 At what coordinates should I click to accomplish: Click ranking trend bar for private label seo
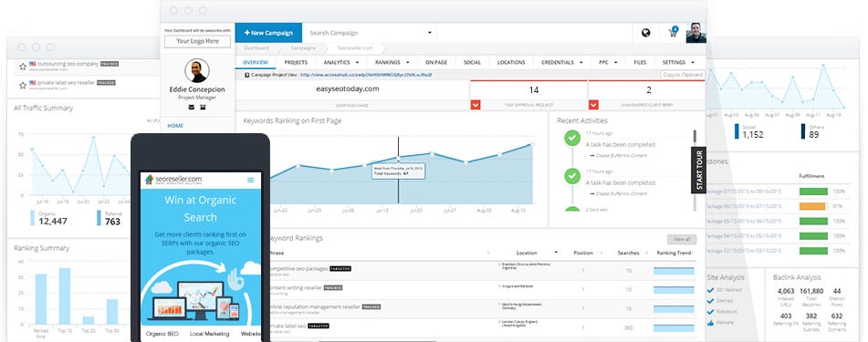coord(674,328)
